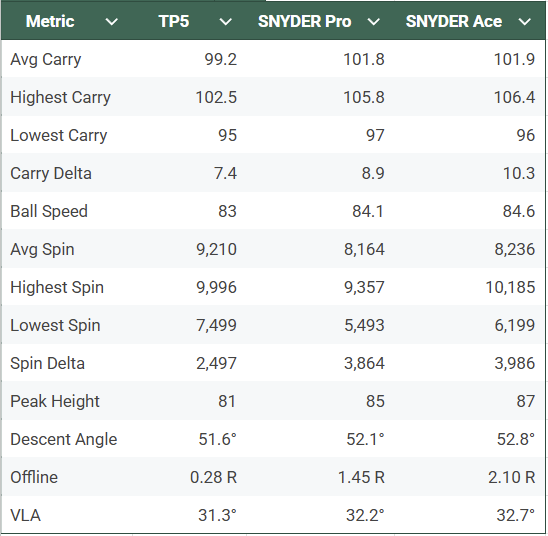Image resolution: width=548 pixels, height=536 pixels.
Task: Select SNYDER Pro Lowest Spin value 5,493
Action: (x=364, y=326)
